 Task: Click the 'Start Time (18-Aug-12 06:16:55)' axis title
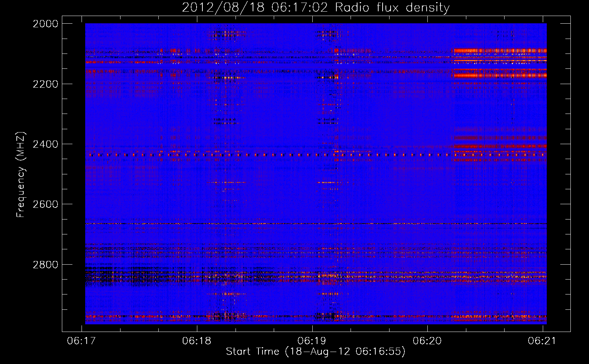pos(316,352)
